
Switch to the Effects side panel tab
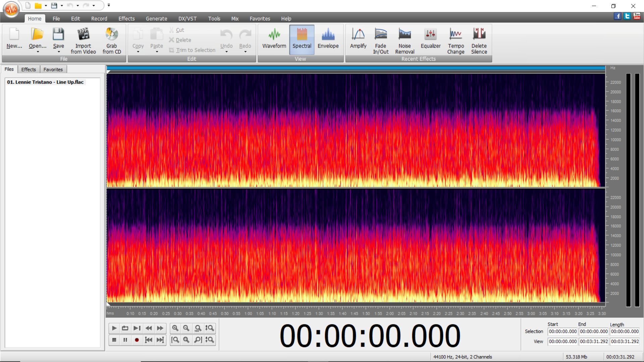point(29,69)
